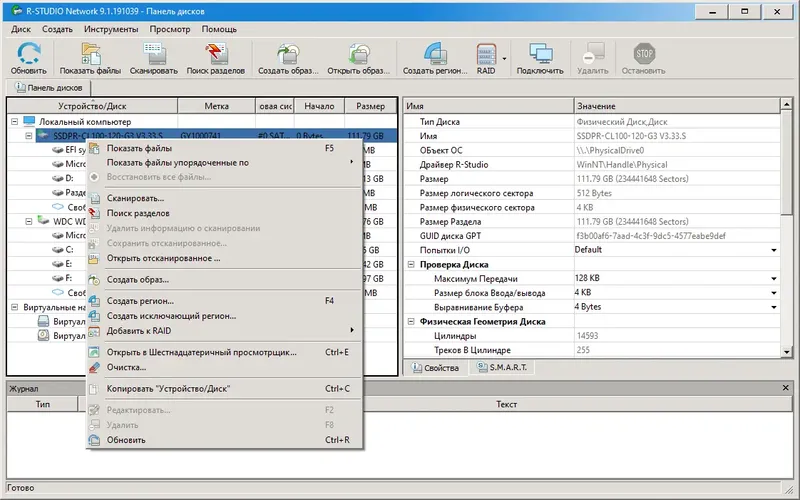Open the Добавить к RAID submenu

click(x=224, y=331)
